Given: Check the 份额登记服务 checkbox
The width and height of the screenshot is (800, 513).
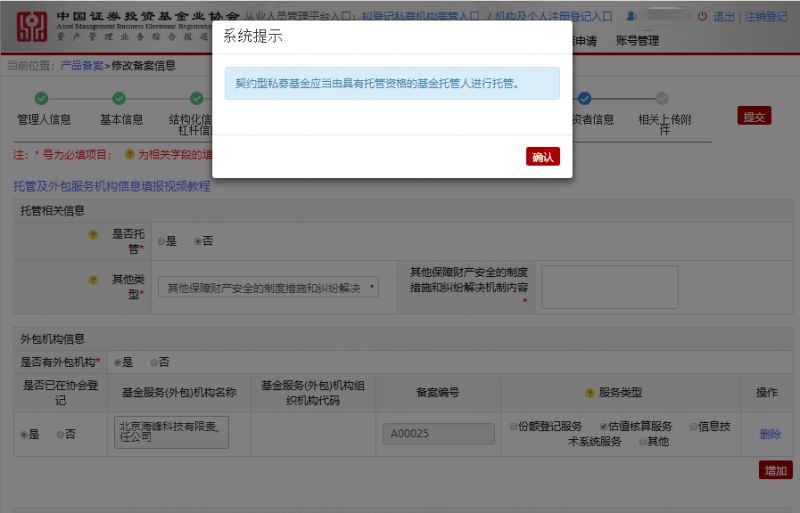Looking at the screenshot, I should [x=513, y=427].
